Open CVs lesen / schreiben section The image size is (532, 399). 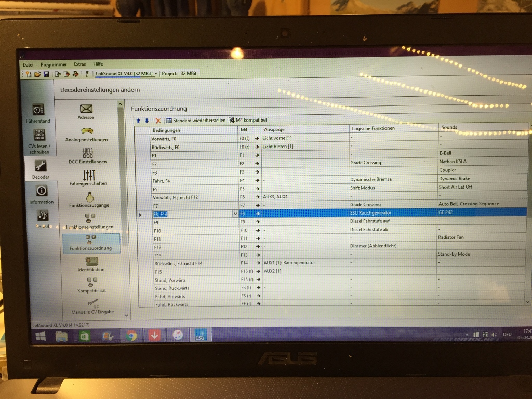click(39, 141)
